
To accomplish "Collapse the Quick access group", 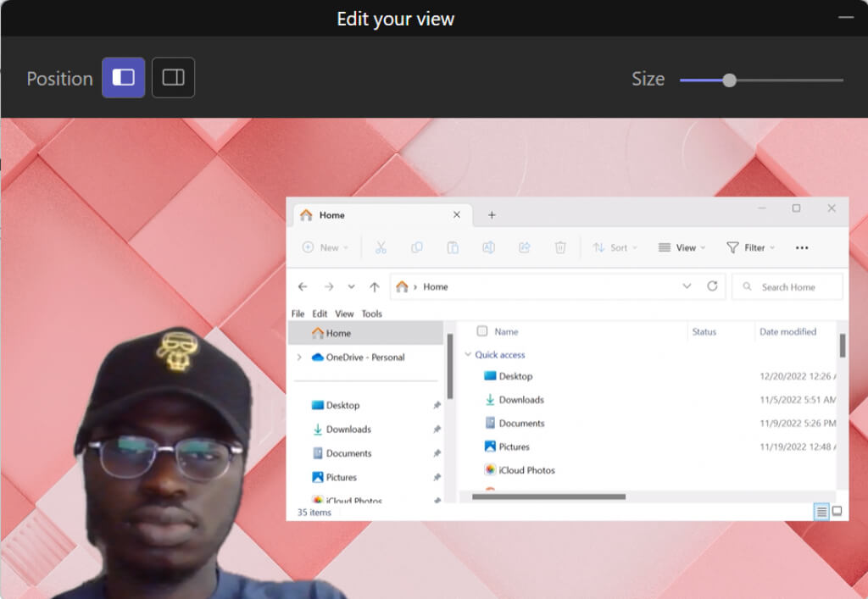I will click(x=468, y=354).
